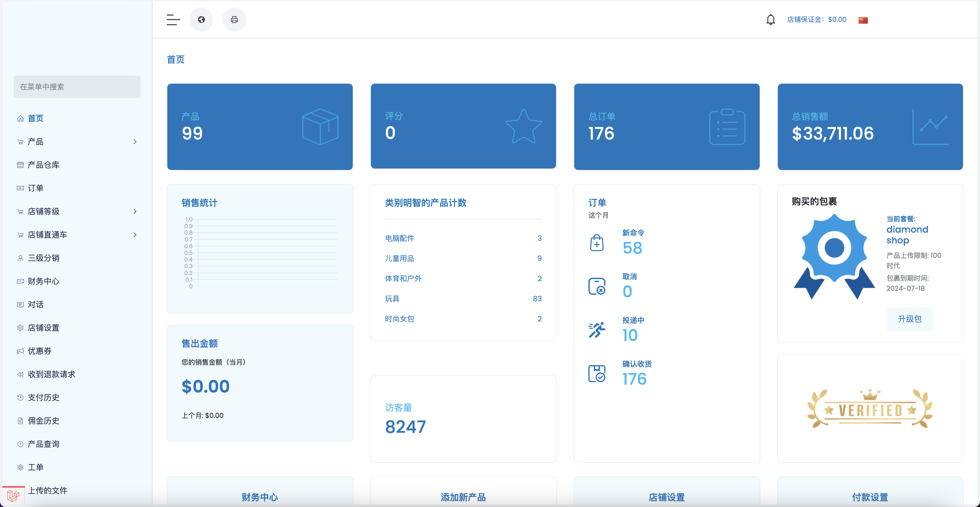
Task: Click the 升级包 upgrade button
Action: 910,319
